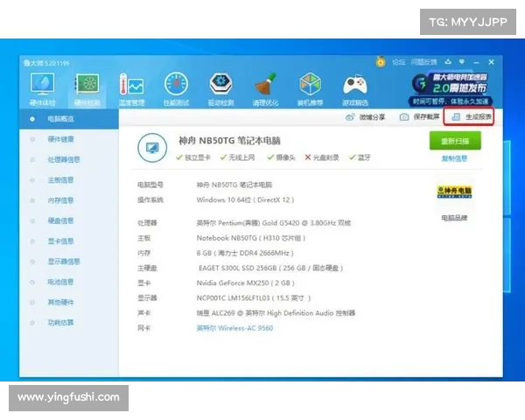Select 处理器信息 in the sidebar
This screenshot has height=420, width=525.
[x=64, y=159]
